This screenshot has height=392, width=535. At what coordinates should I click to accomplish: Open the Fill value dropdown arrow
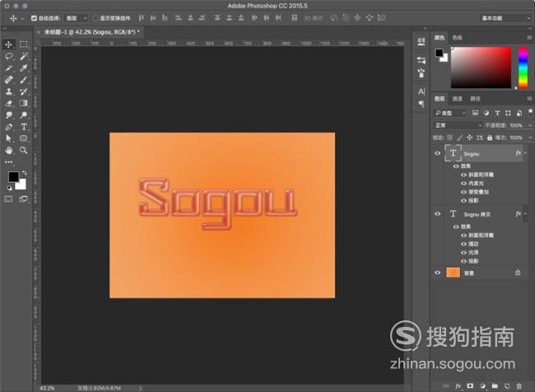point(530,138)
